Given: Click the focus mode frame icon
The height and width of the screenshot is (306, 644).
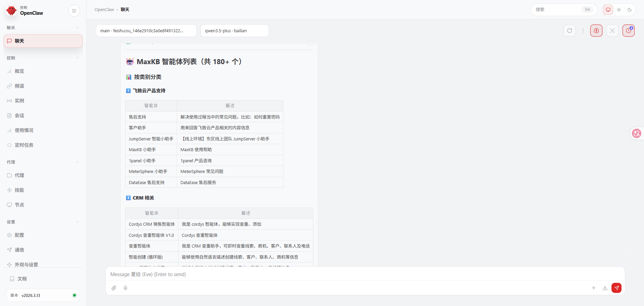Looking at the screenshot, I should click(x=612, y=31).
